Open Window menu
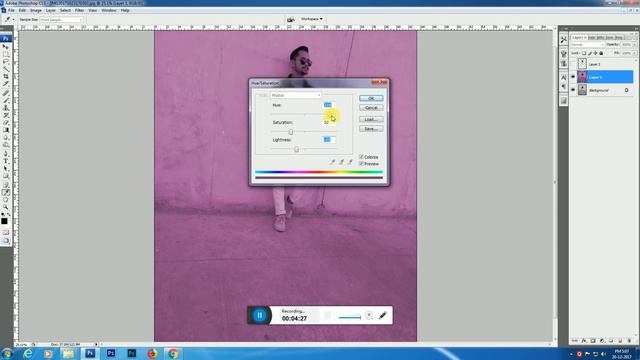 pyautogui.click(x=109, y=10)
